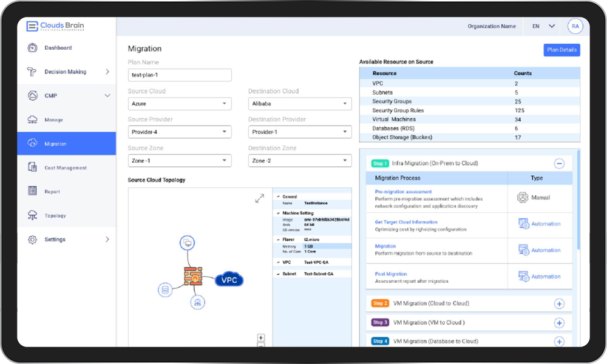Open the RA user avatar
Image resolution: width=607 pixels, height=364 pixels.
(575, 26)
